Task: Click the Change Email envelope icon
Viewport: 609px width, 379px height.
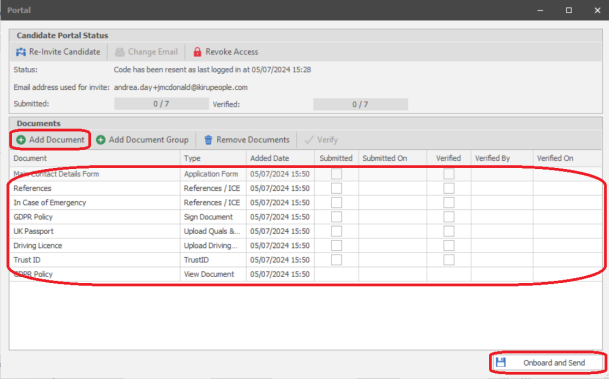Action: (120, 52)
